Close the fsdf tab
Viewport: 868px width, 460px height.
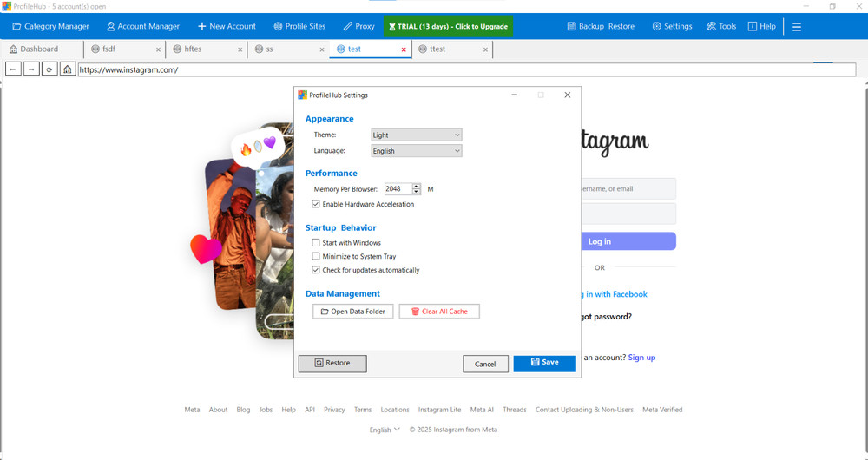(158, 49)
